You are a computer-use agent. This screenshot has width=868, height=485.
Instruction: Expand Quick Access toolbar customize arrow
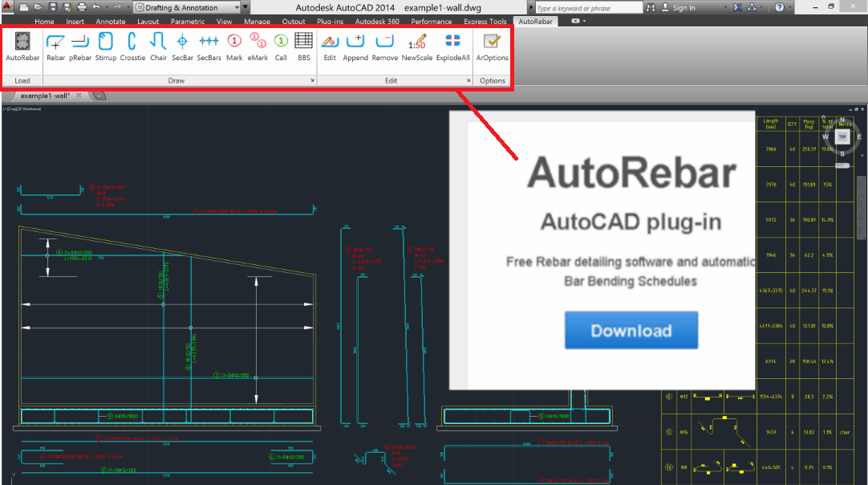pyautogui.click(x=245, y=8)
